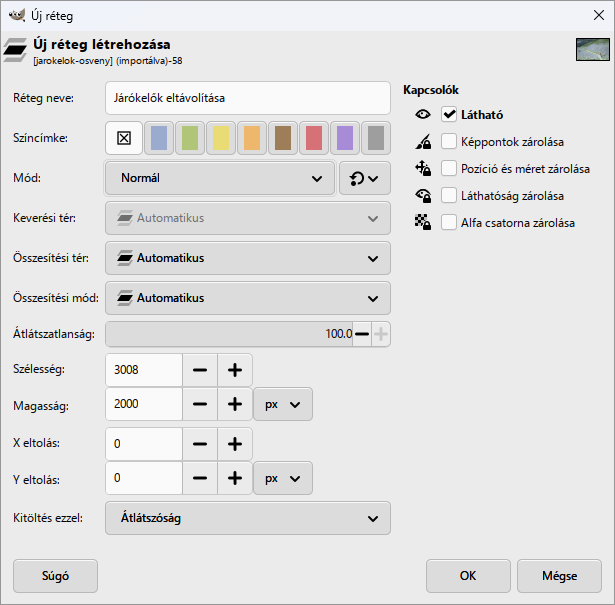
Task: Click the OK button
Action: (468, 576)
